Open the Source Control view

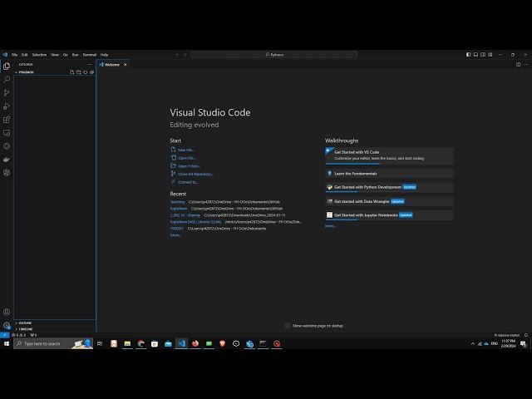pyautogui.click(x=7, y=92)
